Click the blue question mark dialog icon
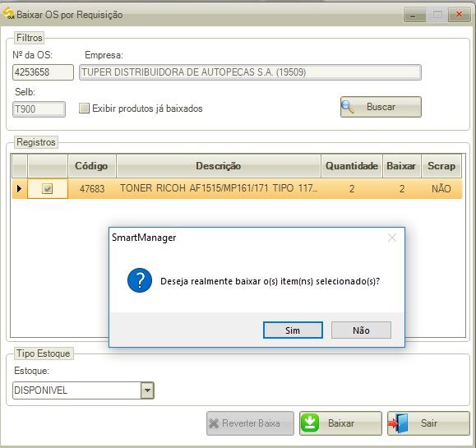Viewport: 476px width, 448px height. [x=140, y=280]
